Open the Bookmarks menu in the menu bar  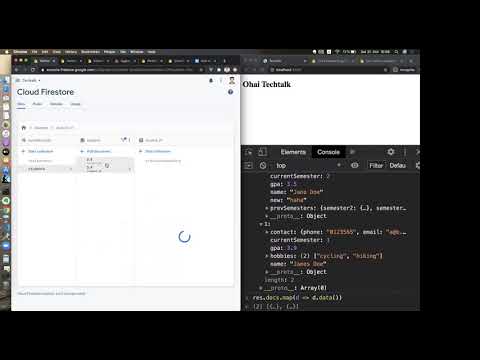tap(90, 52)
